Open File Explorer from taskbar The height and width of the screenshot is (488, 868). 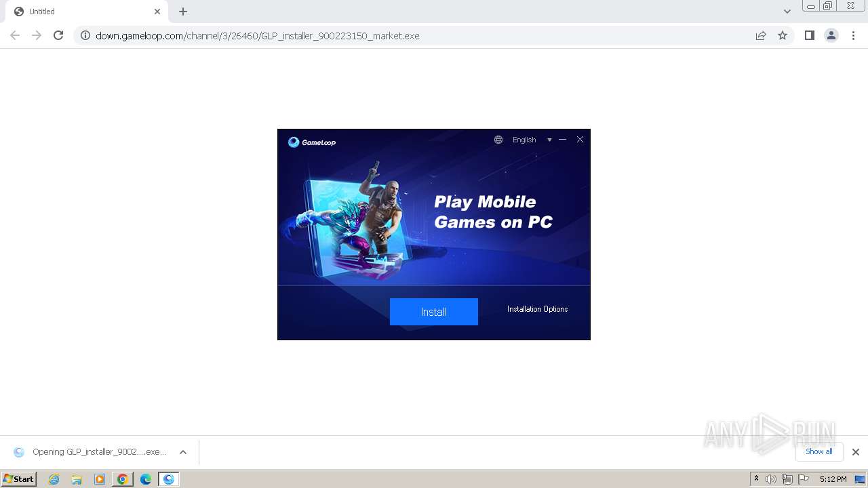[x=77, y=479]
